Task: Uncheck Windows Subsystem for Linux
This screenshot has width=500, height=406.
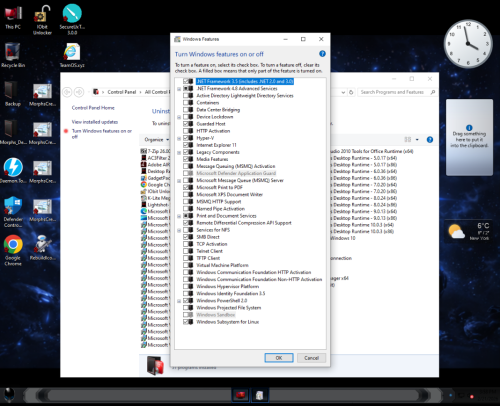Action: pos(186,322)
